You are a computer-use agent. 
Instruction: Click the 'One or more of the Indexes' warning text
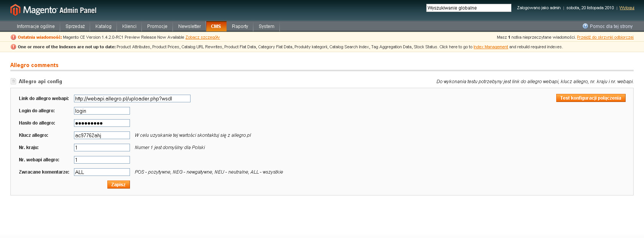(67, 47)
